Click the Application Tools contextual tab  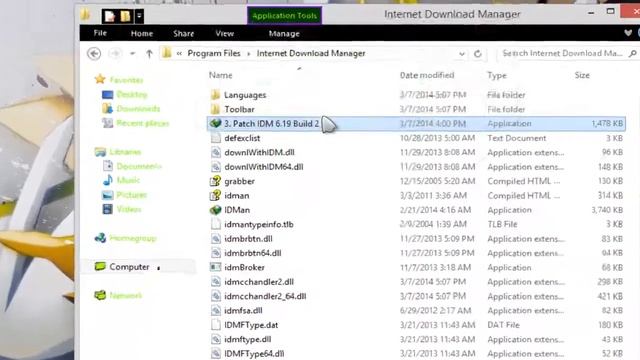pyautogui.click(x=284, y=16)
